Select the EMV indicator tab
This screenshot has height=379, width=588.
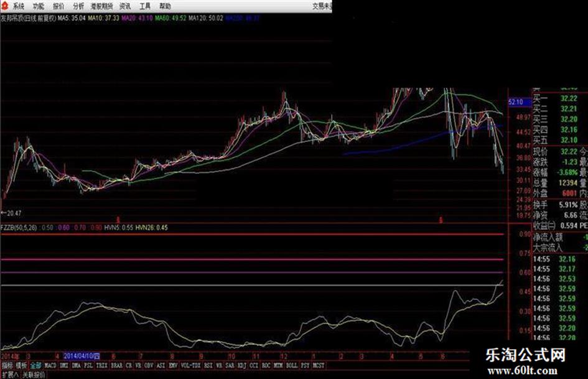pos(173,365)
